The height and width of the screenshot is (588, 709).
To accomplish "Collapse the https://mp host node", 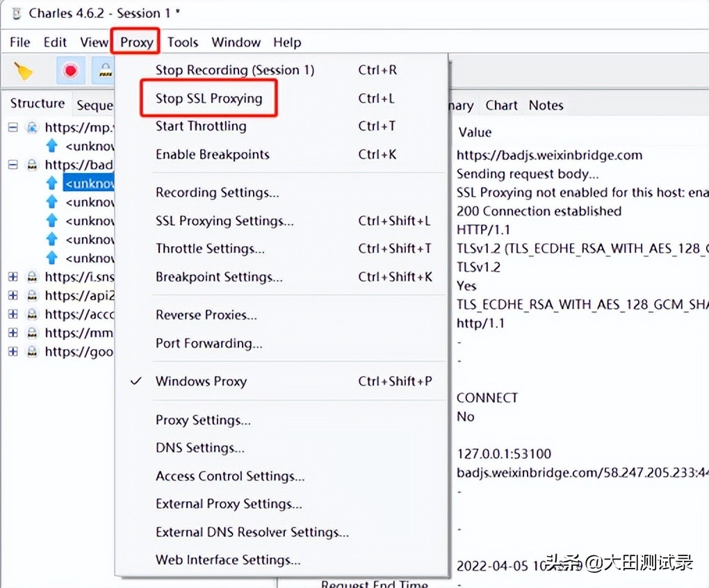I will [x=13, y=127].
